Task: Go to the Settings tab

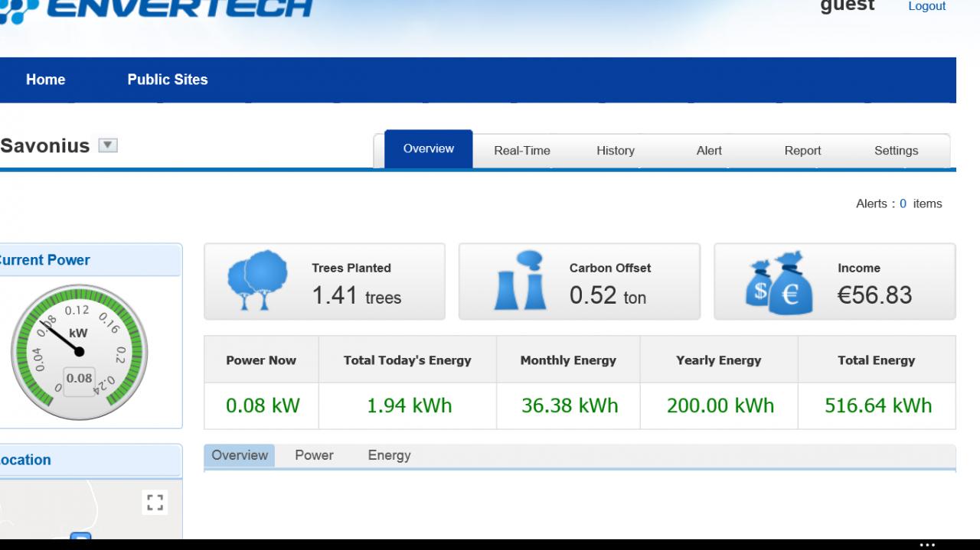Action: [x=896, y=151]
